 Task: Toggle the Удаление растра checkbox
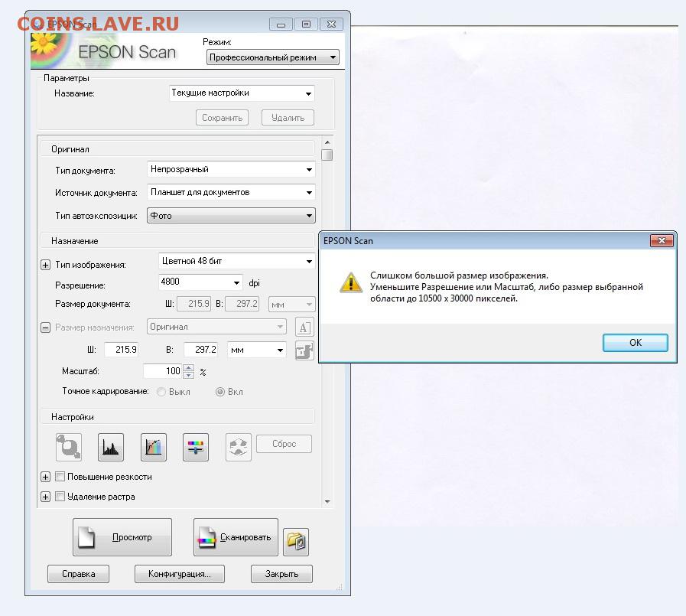pyautogui.click(x=60, y=496)
